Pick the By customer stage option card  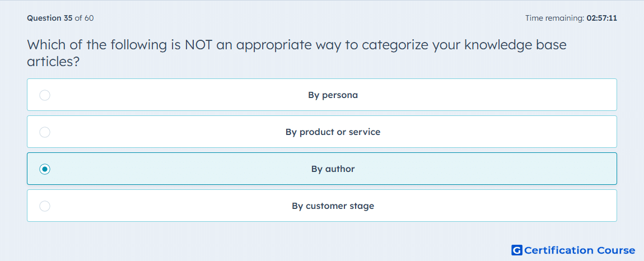(322, 206)
